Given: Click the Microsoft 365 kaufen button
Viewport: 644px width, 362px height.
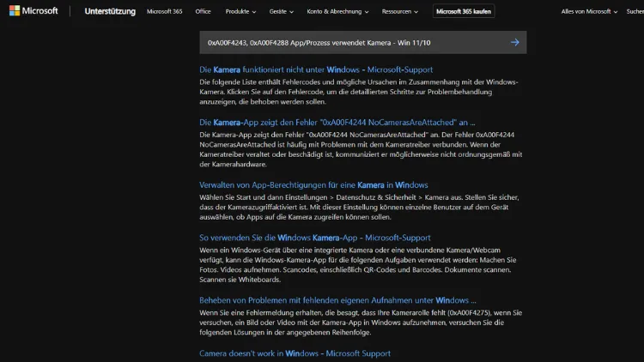Looking at the screenshot, I should point(464,11).
